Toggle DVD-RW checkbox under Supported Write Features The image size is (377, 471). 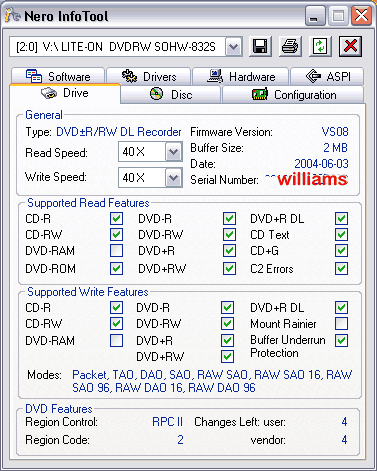tap(227, 323)
